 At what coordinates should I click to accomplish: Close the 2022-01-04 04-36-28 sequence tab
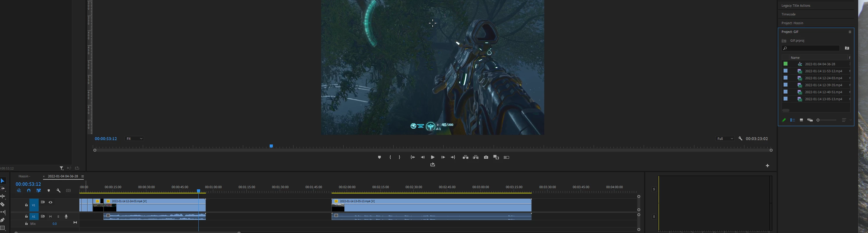(x=44, y=176)
